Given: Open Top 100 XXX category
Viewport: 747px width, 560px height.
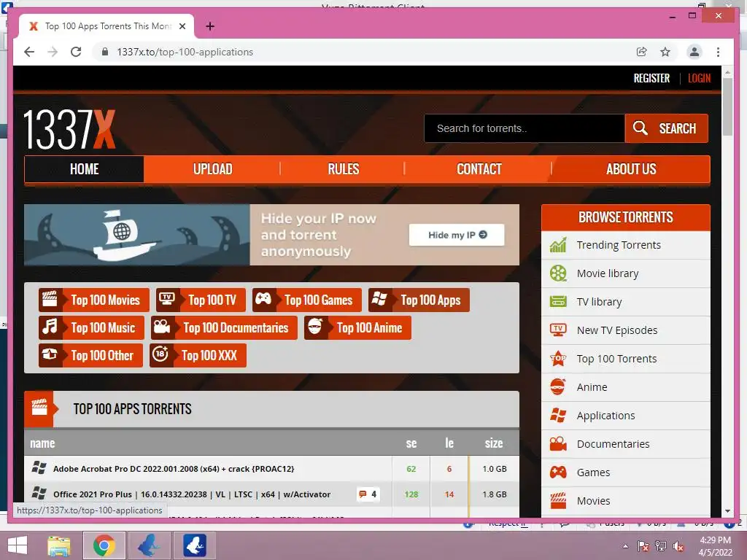Looking at the screenshot, I should [x=198, y=355].
